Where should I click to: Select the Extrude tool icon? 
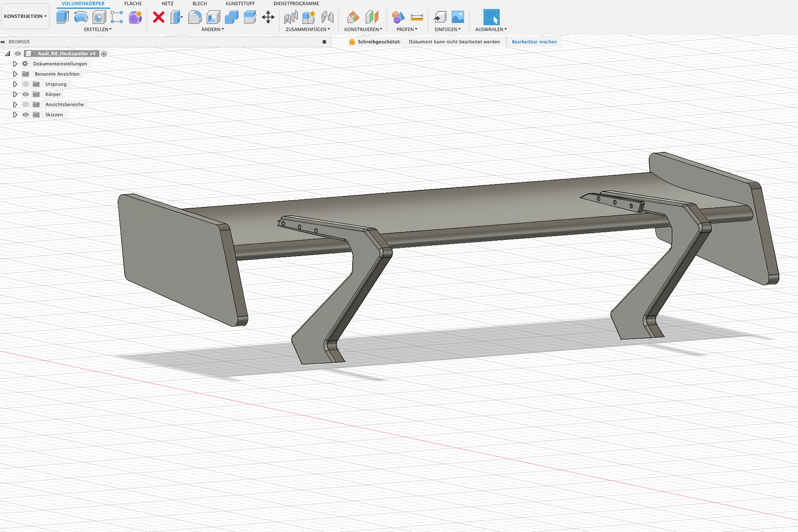tap(63, 17)
